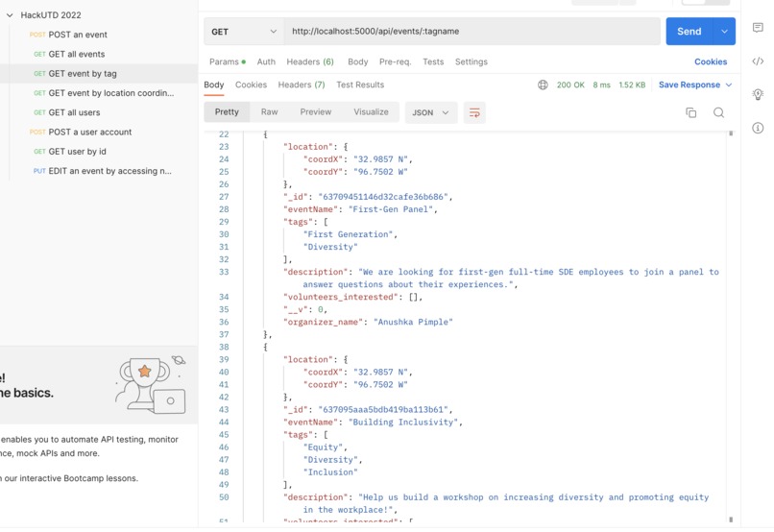The width and height of the screenshot is (774, 532).
Task: Collapse the HackUTD 2022 collection
Action: pos(10,15)
